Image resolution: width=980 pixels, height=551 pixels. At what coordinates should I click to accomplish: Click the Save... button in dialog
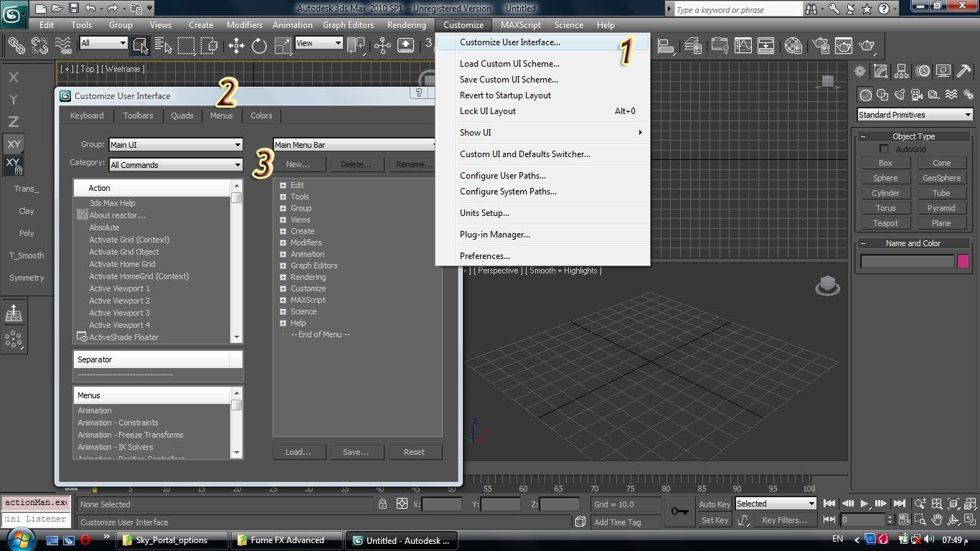pyautogui.click(x=356, y=452)
